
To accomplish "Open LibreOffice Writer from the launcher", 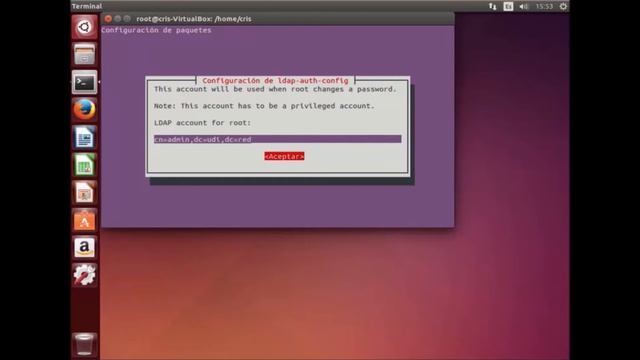I will click(84, 137).
